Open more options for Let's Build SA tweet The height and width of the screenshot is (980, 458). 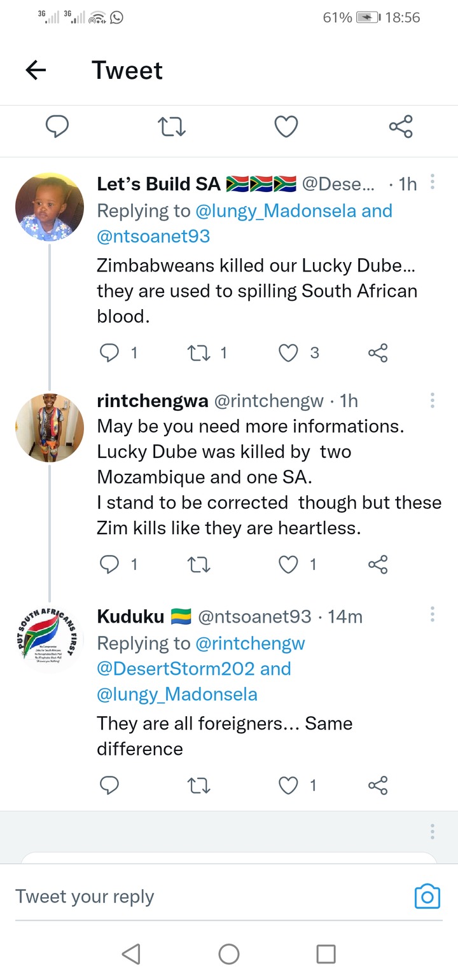pos(433,182)
